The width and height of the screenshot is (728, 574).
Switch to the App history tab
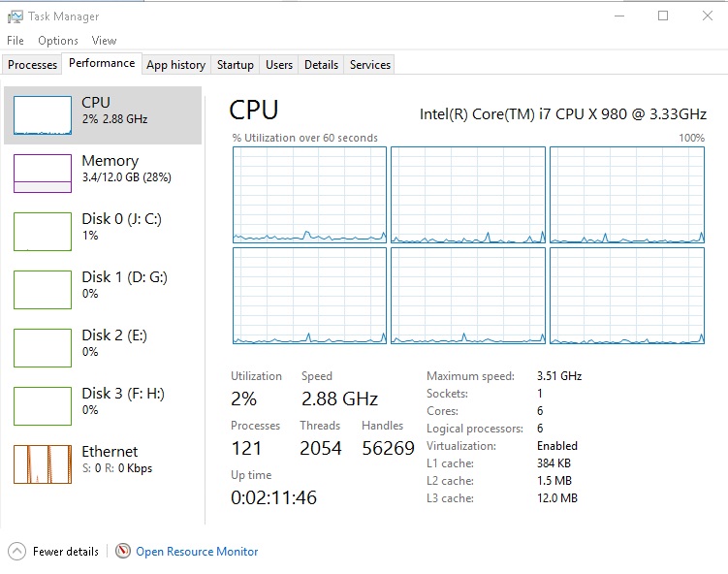click(176, 65)
